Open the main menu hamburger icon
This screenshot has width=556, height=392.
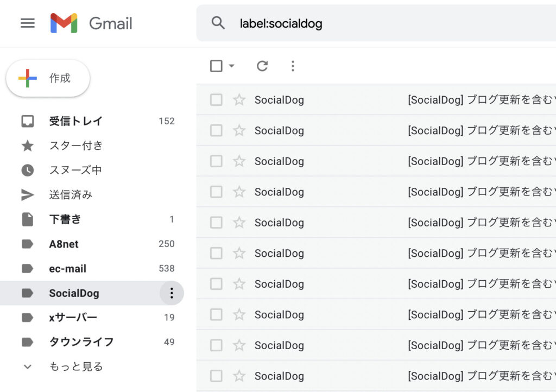point(28,23)
